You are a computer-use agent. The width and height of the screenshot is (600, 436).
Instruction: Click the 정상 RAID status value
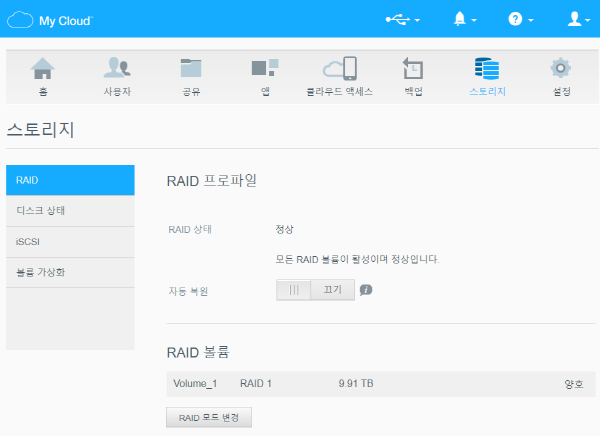[284, 229]
